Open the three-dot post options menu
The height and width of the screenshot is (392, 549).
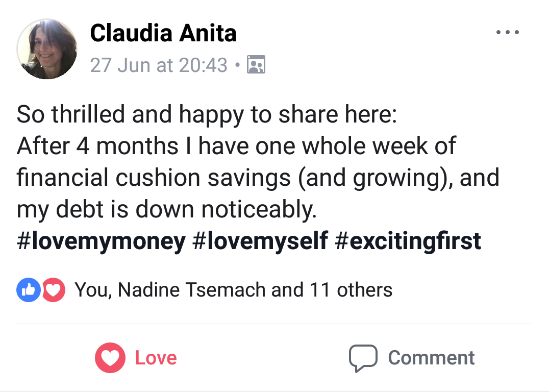[x=508, y=33]
